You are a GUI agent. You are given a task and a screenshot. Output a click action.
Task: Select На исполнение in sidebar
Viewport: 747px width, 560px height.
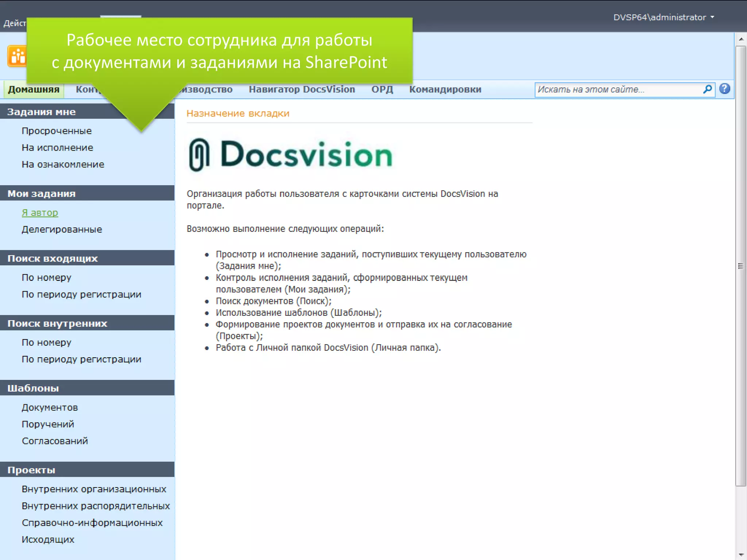coord(57,148)
